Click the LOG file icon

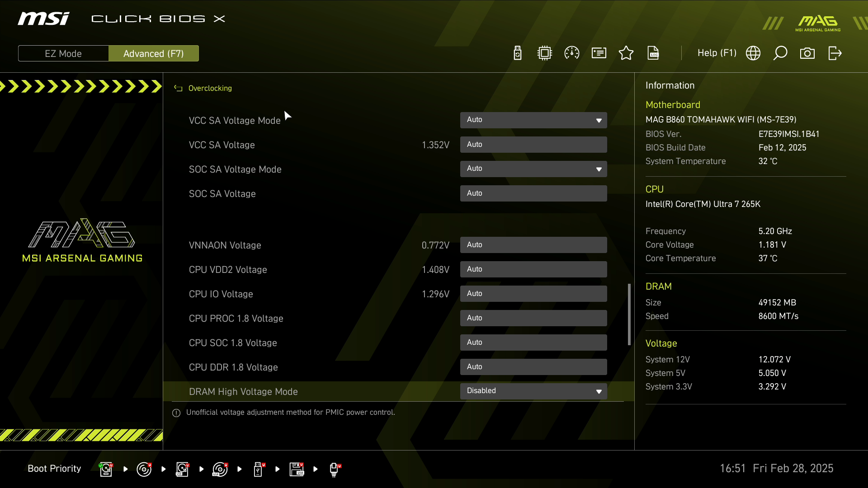pos(653,53)
